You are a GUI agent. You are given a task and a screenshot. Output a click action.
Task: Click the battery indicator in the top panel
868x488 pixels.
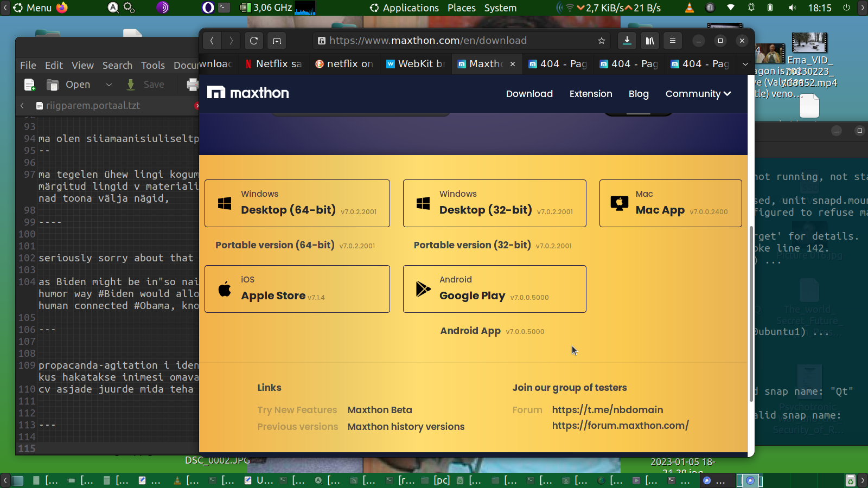770,8
